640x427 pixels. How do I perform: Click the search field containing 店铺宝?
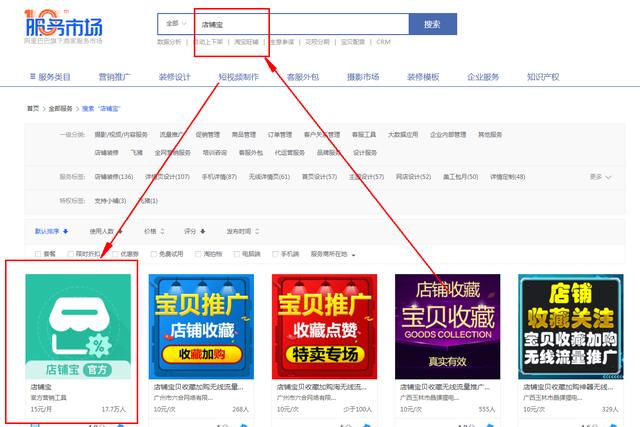(x=301, y=24)
